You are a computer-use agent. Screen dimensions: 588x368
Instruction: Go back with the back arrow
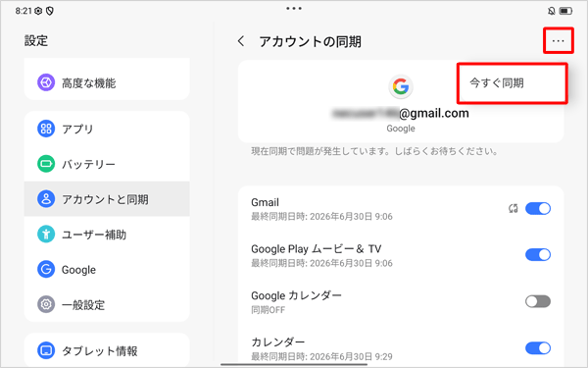tap(241, 41)
